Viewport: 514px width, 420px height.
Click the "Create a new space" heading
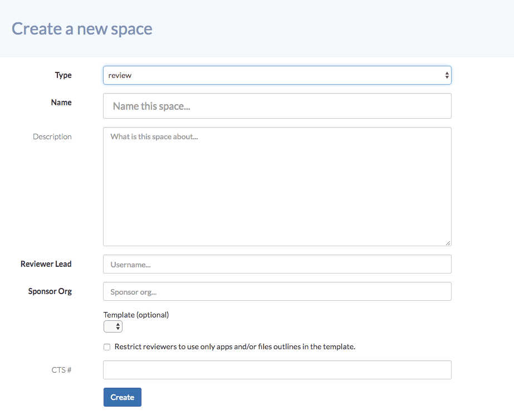pyautogui.click(x=81, y=28)
